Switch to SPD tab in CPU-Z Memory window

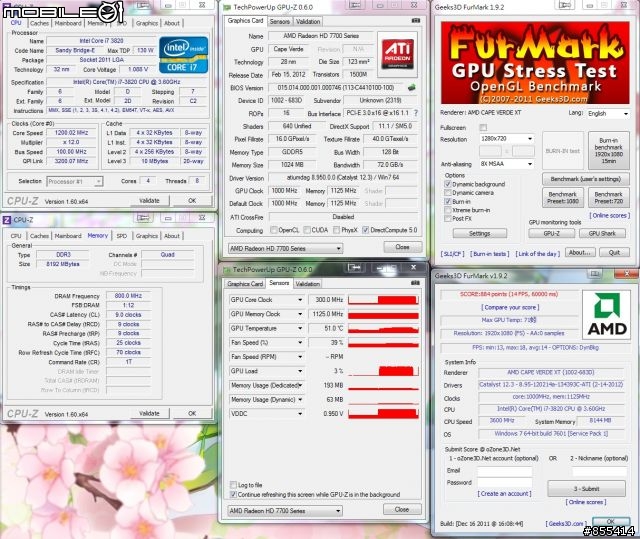pos(122,236)
